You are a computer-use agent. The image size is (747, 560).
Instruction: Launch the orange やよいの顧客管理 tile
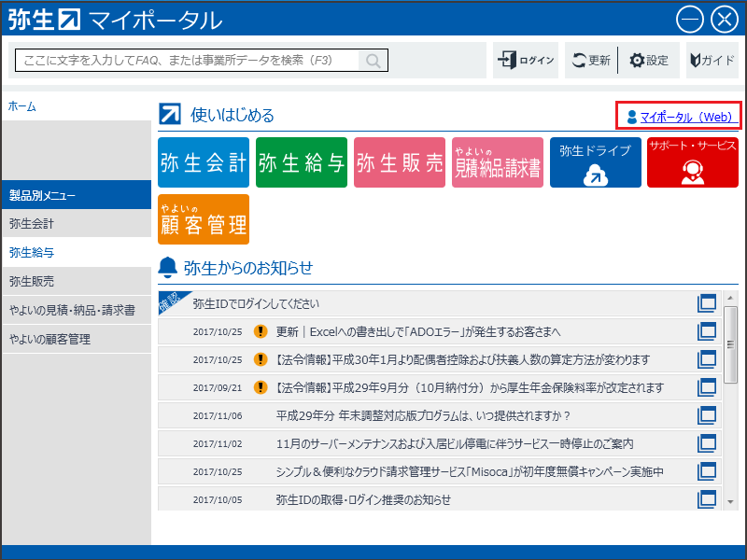(x=204, y=219)
